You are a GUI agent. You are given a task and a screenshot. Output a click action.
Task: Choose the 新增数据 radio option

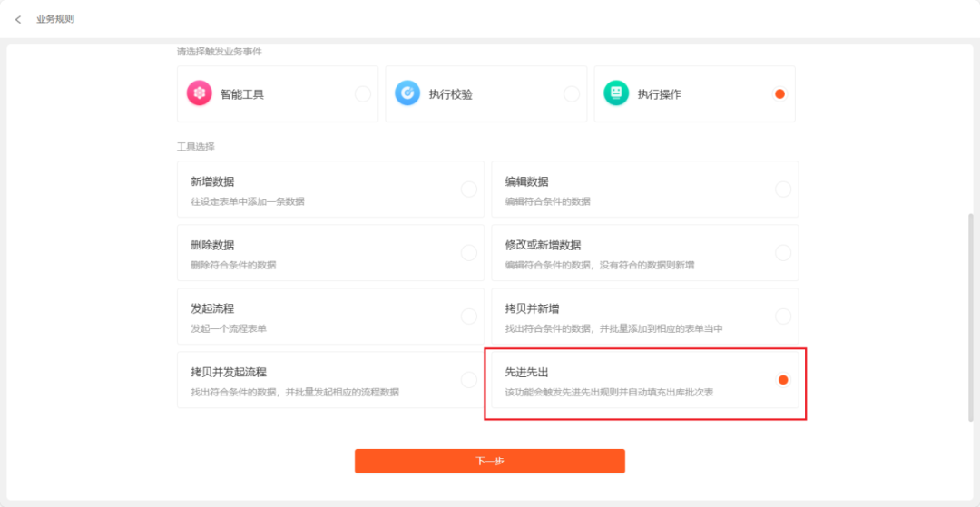coord(469,190)
